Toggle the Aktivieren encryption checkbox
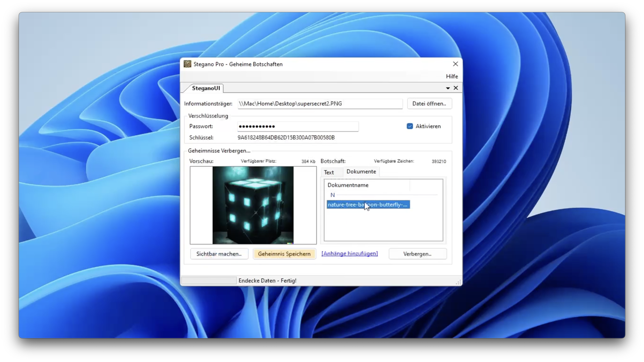Viewport: 644px width, 362px height. 410,126
